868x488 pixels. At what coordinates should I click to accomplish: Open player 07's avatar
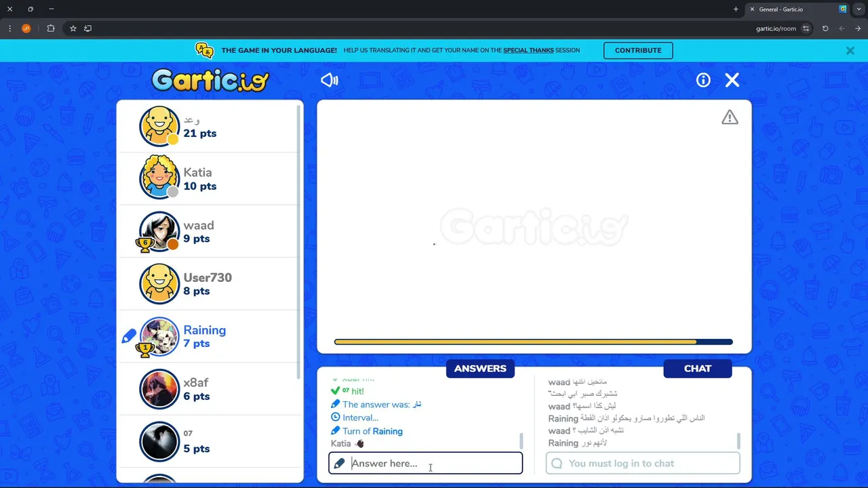point(159,441)
